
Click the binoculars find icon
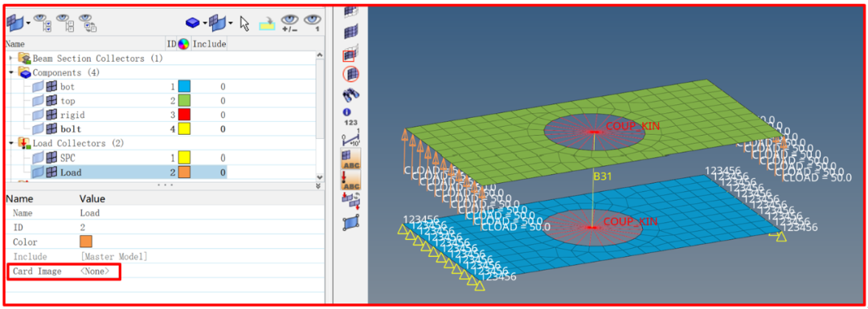point(351,95)
